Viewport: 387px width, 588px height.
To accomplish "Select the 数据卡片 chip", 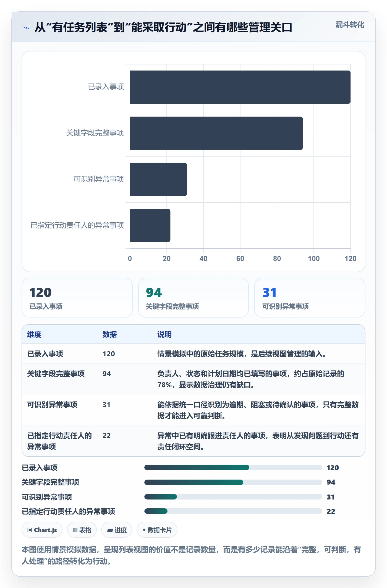I will tap(157, 530).
